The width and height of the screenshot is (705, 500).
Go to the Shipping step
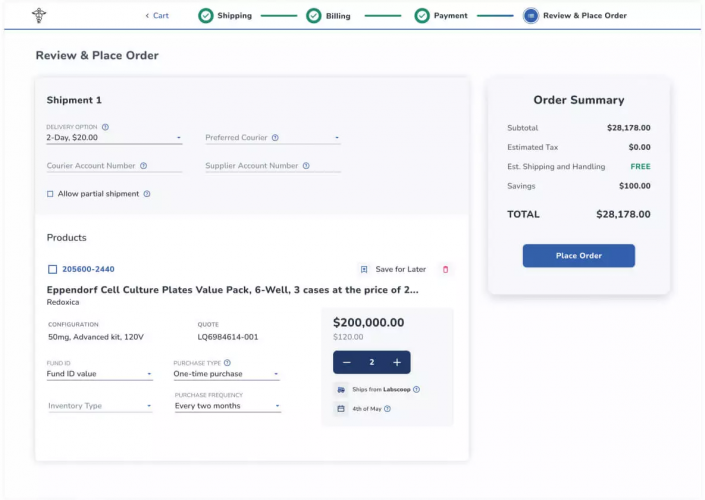click(x=225, y=15)
